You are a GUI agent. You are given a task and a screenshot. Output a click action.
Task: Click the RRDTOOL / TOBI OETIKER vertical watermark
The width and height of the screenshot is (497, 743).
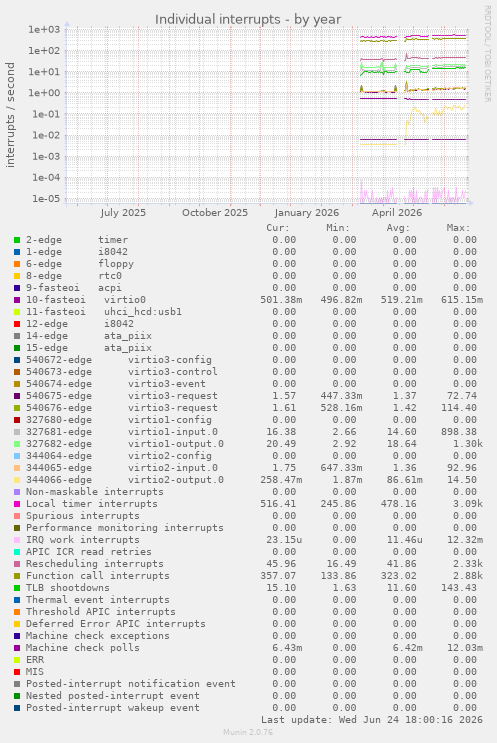487,54
